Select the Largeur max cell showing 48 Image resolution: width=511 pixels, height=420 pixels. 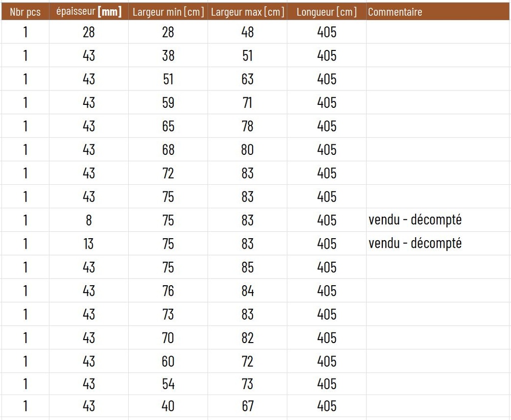248,32
